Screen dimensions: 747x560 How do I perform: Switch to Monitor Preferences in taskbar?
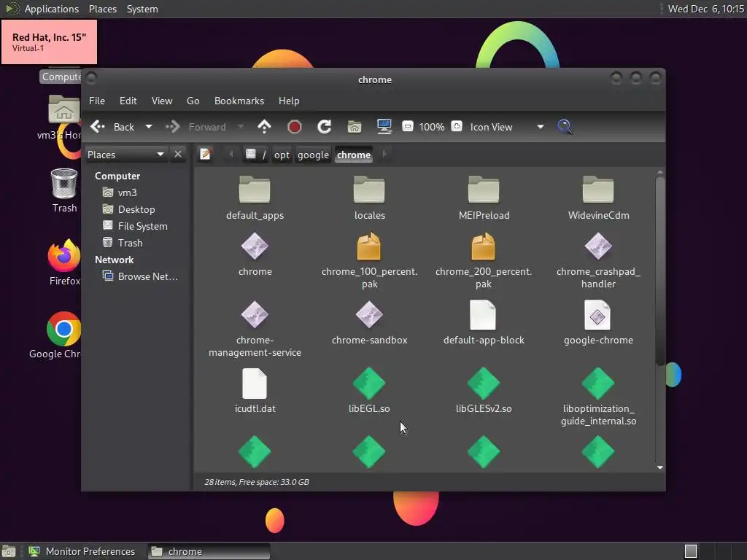point(82,551)
